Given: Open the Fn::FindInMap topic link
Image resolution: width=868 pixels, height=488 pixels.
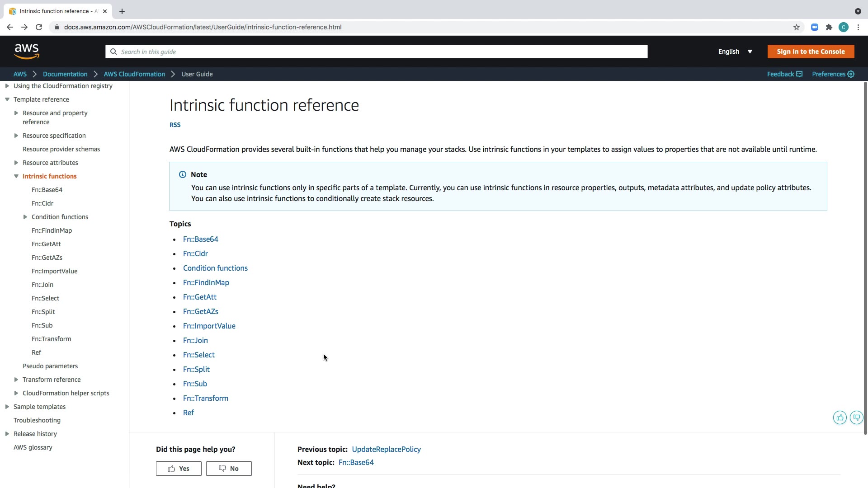Looking at the screenshot, I should [206, 282].
